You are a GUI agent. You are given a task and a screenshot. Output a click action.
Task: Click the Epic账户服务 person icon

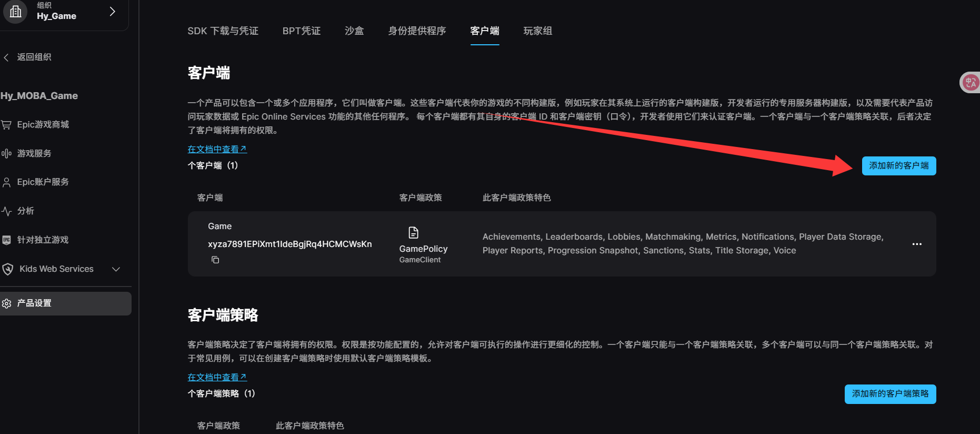tap(6, 182)
